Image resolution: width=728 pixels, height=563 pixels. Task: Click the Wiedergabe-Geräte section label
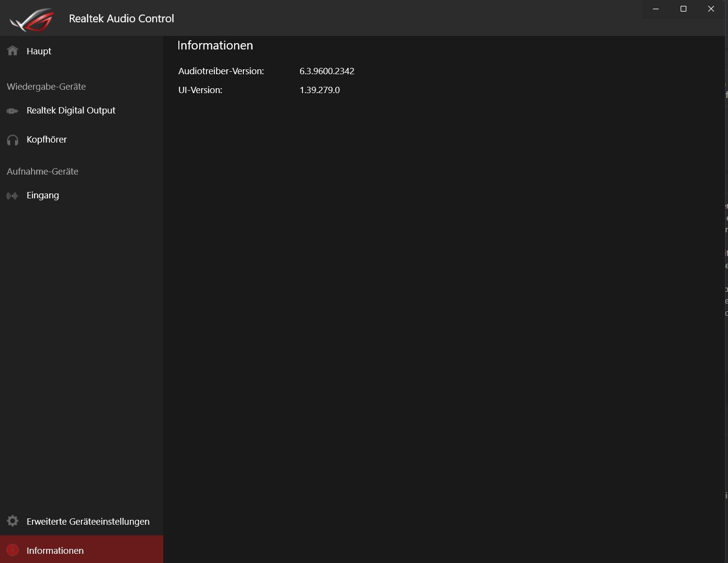click(x=46, y=87)
